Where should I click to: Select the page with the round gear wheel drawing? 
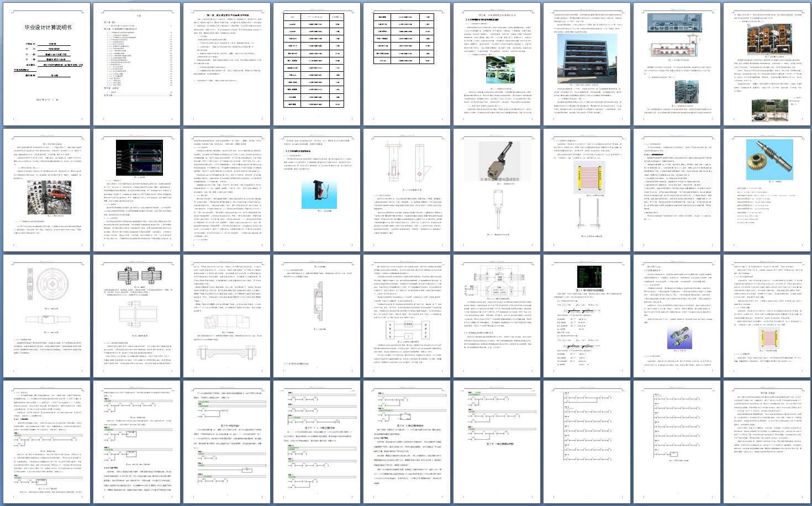46,316
